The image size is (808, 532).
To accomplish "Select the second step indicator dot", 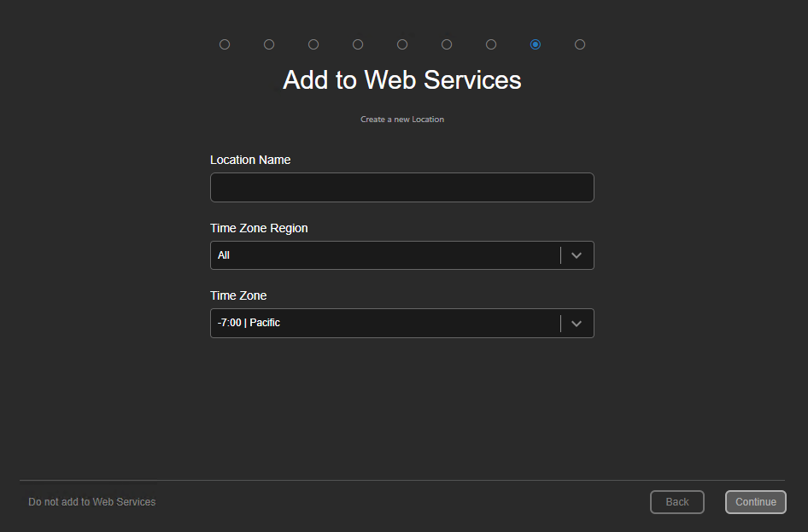I will point(269,44).
